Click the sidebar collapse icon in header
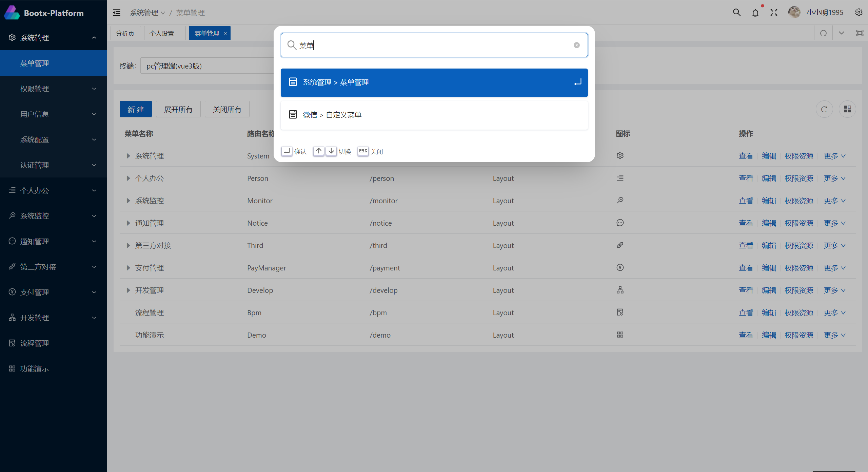Image resolution: width=868 pixels, height=472 pixels. 117,13
